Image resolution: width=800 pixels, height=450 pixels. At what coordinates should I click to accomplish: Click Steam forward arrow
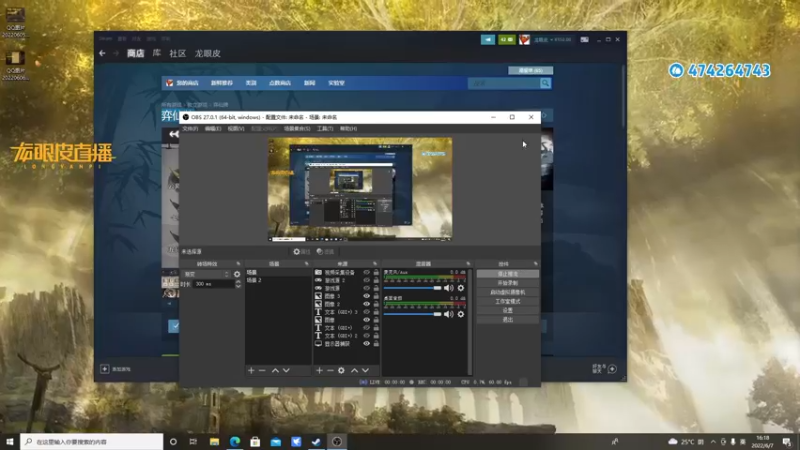tap(116, 53)
